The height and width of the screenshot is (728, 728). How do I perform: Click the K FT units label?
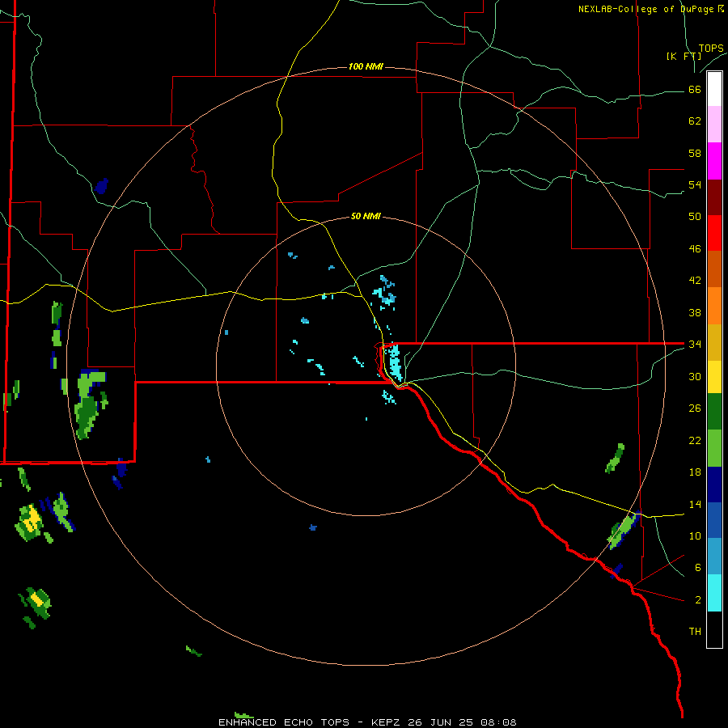coord(684,56)
